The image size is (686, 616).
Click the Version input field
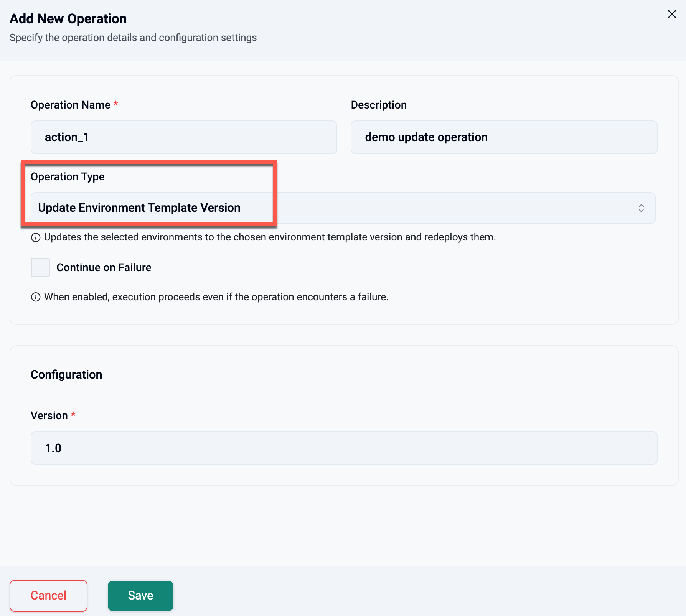344,448
